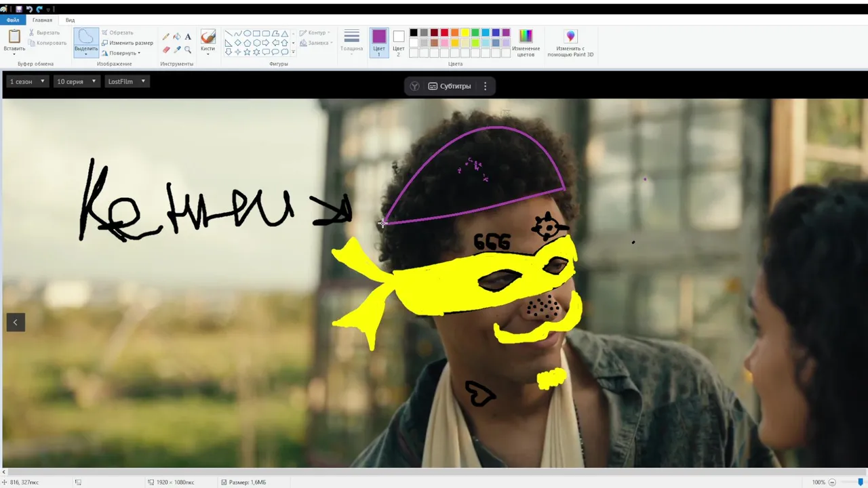Switch to the Вид ribbon tab
Viewport: 868px width, 488px height.
70,20
